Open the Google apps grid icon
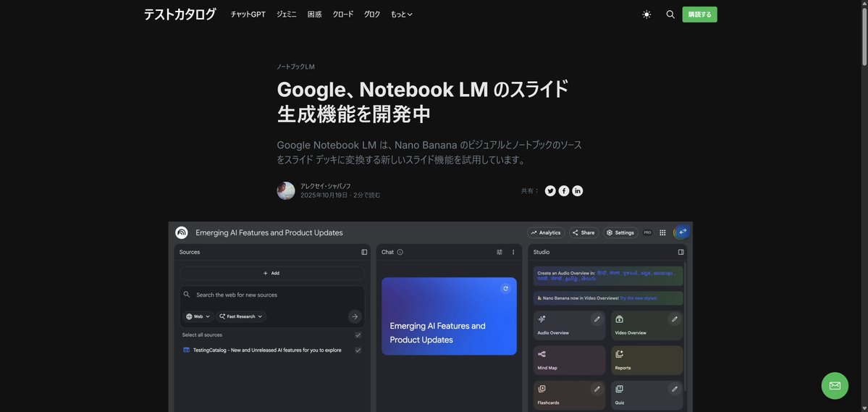This screenshot has height=412, width=868. (x=662, y=232)
